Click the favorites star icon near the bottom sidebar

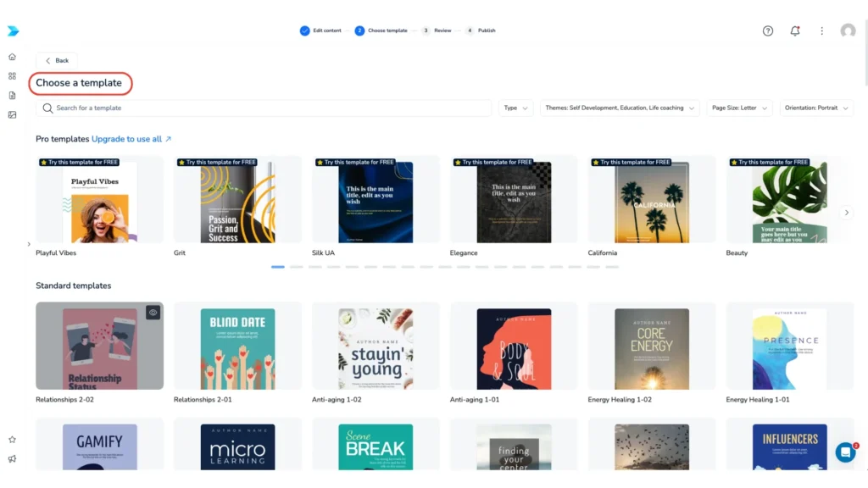(12, 439)
